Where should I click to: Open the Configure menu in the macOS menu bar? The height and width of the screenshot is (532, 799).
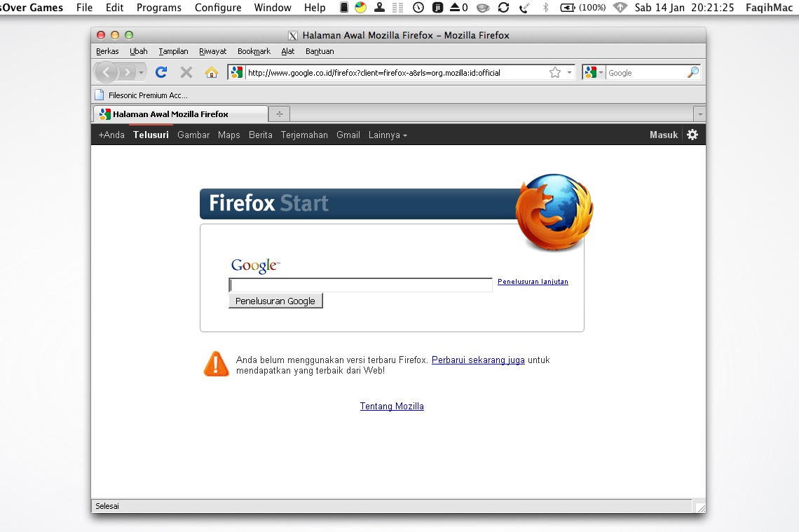pyautogui.click(x=218, y=8)
